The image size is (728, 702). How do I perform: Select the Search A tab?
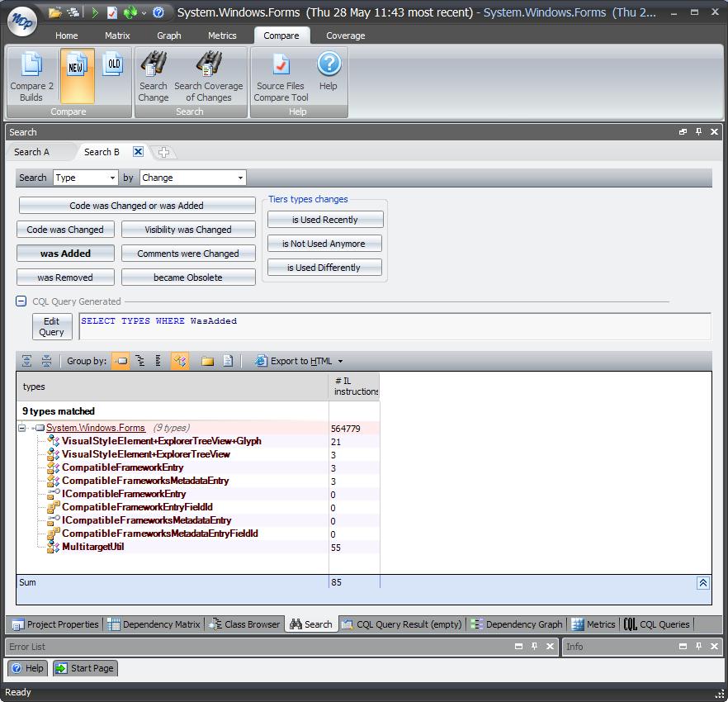(31, 152)
